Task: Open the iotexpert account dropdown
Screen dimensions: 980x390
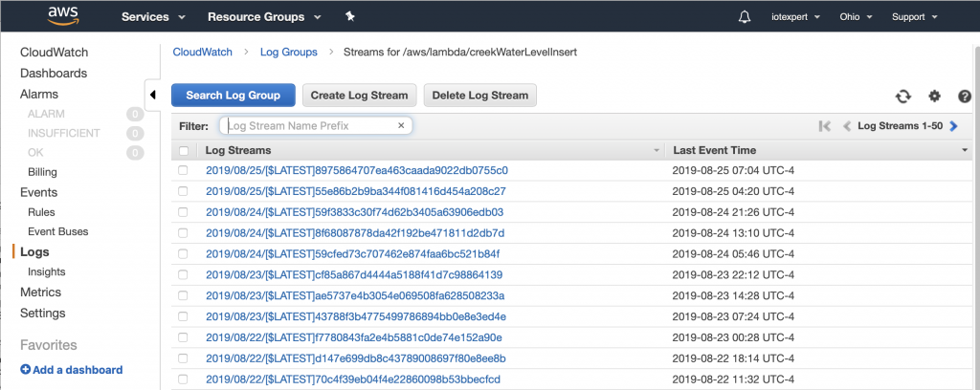Action: coord(796,17)
